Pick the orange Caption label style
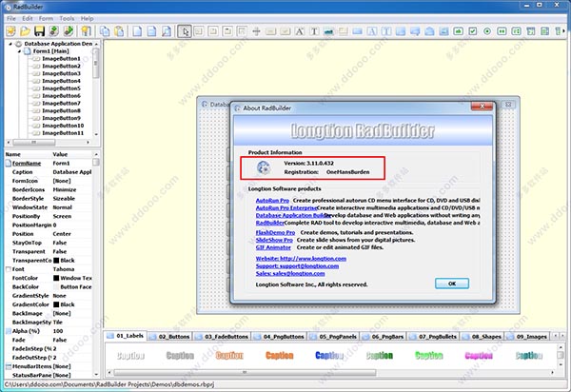 [279, 356]
